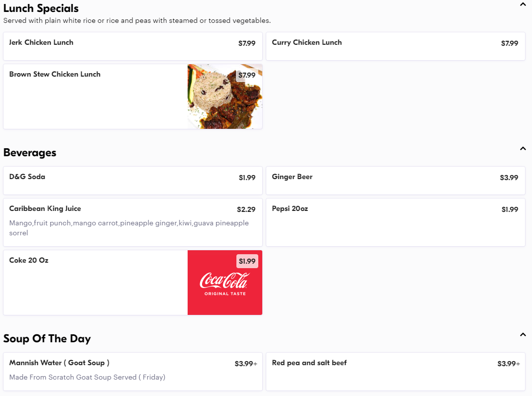
Task: Open the Caribbean King Juice options
Action: (132, 222)
